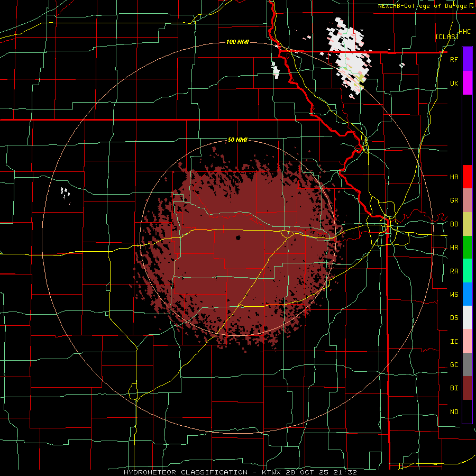Click the RF legend label
This screenshot has height=476, width=476.
[x=454, y=59]
